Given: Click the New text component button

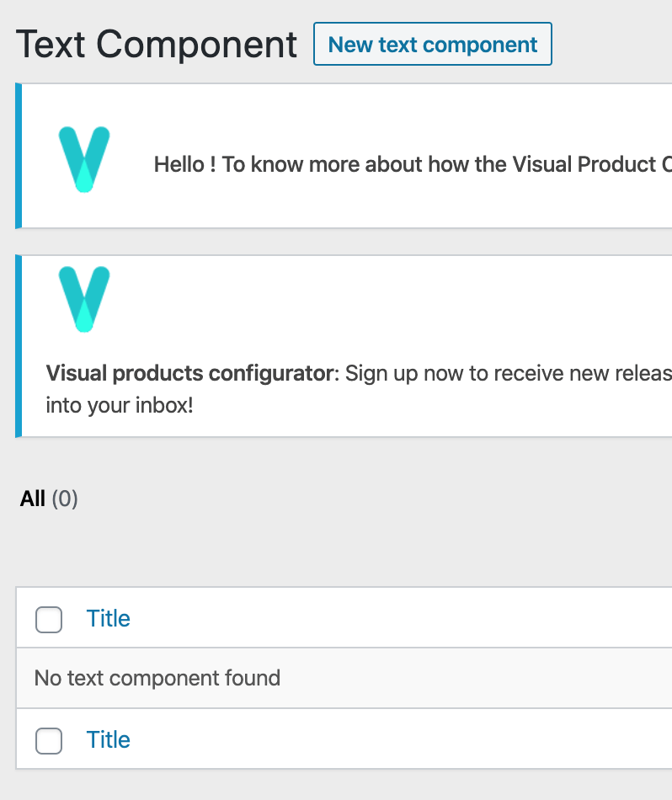Looking at the screenshot, I should [x=432, y=44].
